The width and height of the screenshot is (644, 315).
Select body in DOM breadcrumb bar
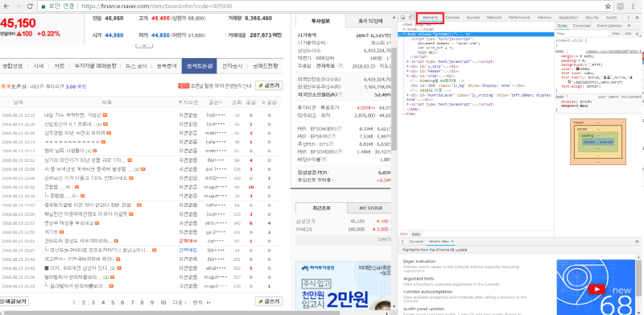click(416, 234)
